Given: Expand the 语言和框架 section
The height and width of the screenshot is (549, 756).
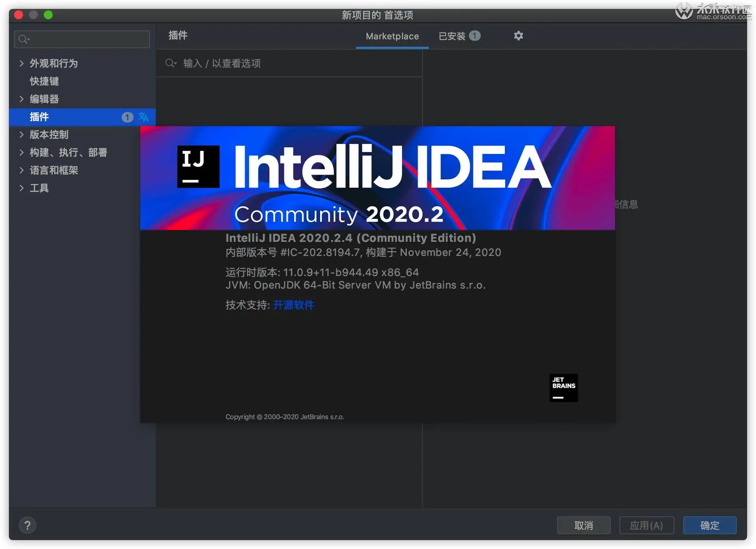Looking at the screenshot, I should [22, 170].
